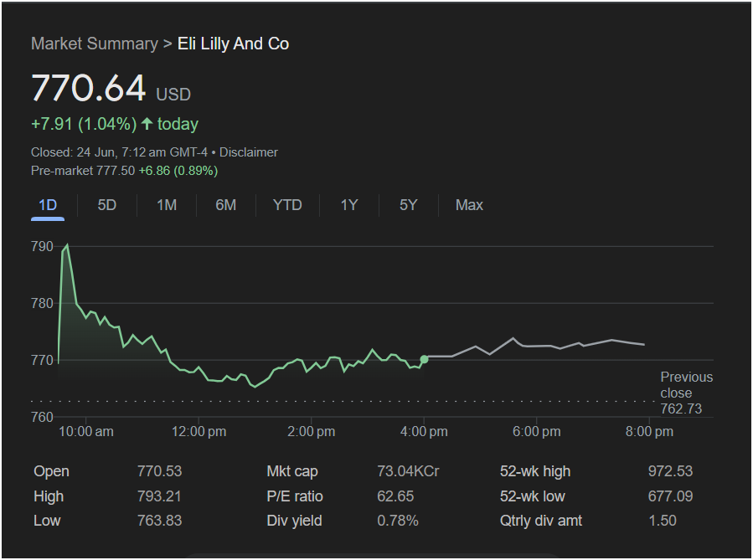This screenshot has height=560, width=753.
Task: Click the P/E ratio value 62.65
Action: click(x=395, y=496)
